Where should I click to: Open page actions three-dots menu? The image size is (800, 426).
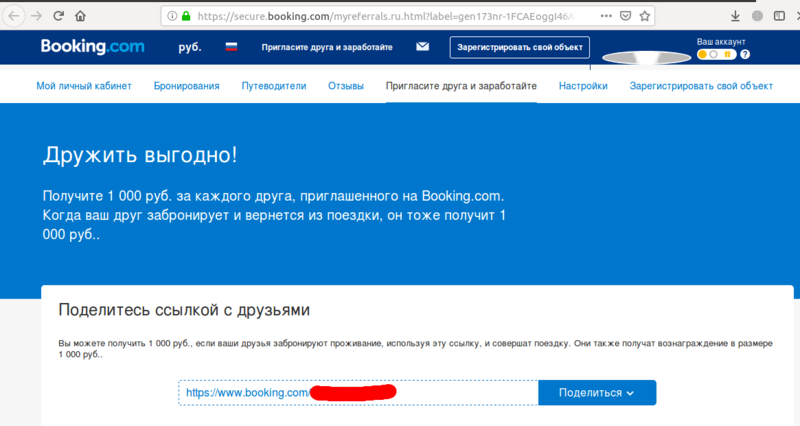pos(606,16)
